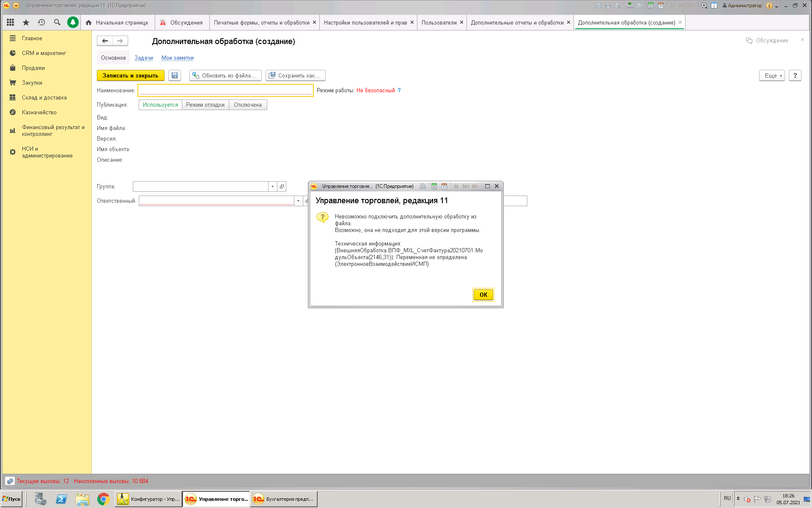Select the Отключена publication option

click(248, 105)
